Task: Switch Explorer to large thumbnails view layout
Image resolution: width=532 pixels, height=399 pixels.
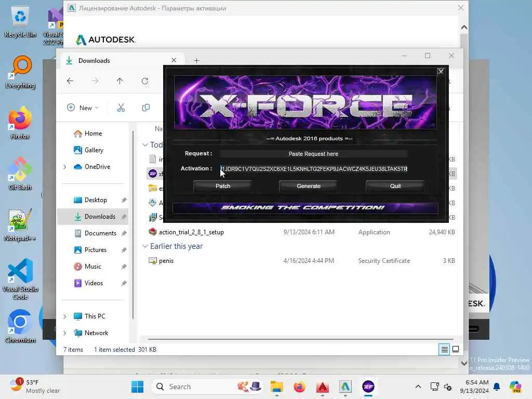Action: click(x=456, y=349)
